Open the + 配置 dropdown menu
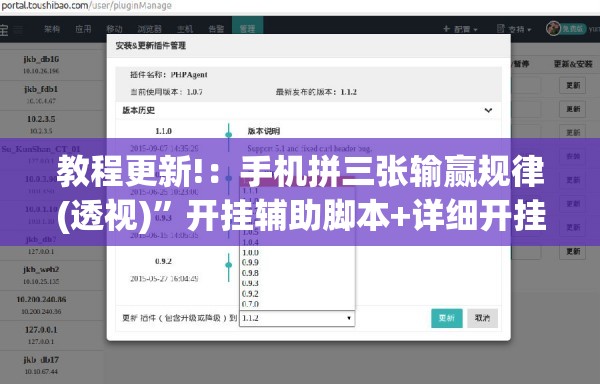Image resolution: width=600 pixels, height=384 pixels. [x=460, y=29]
